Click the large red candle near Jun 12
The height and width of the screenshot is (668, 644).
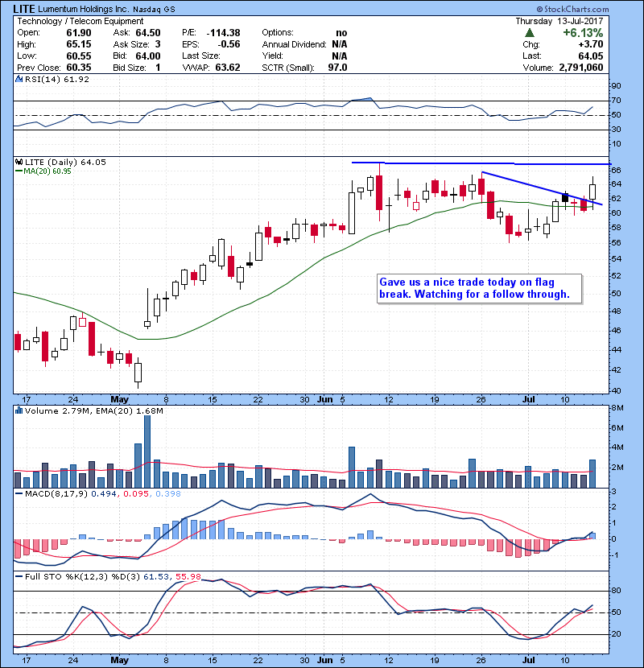(378, 192)
